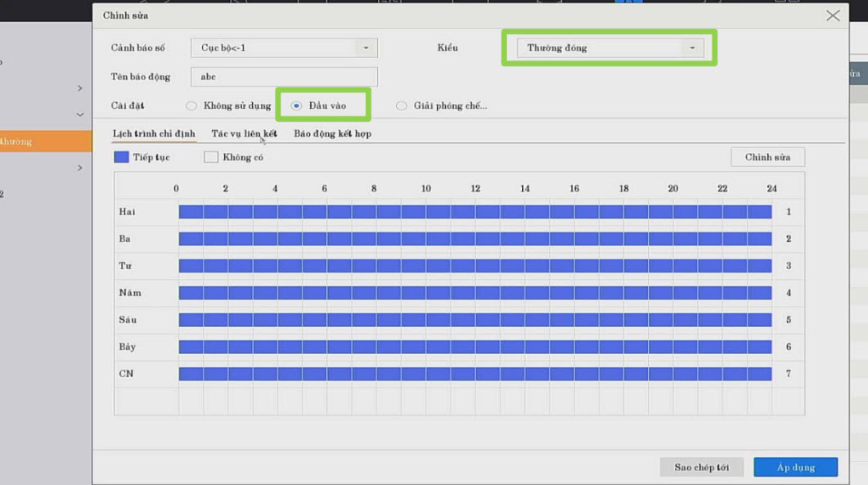Open the Cảnh báo số dropdown

coord(284,48)
